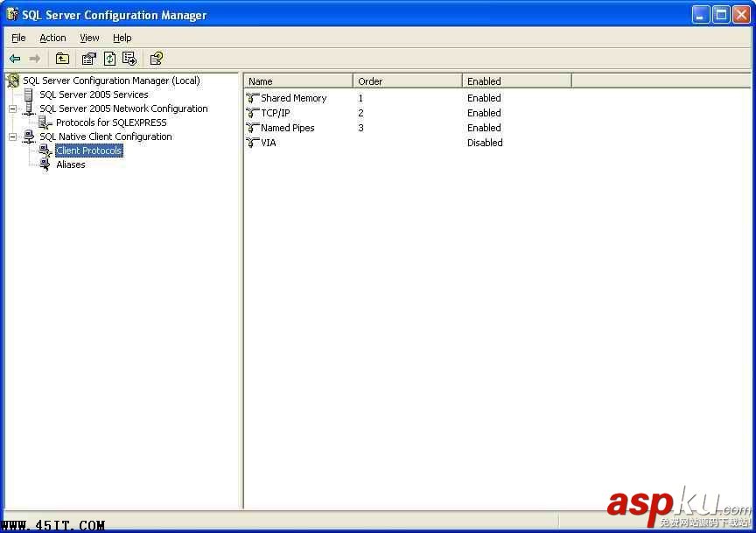This screenshot has width=756, height=533.
Task: Select the Named Pipes protocol name
Action: click(287, 128)
